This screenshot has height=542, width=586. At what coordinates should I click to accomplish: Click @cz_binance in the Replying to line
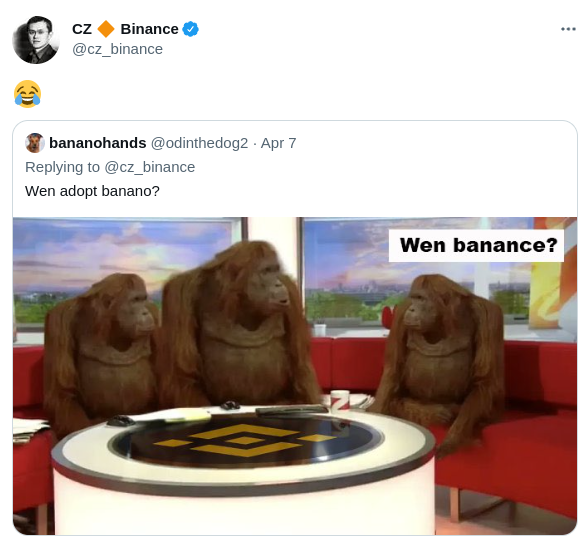pyautogui.click(x=149, y=167)
